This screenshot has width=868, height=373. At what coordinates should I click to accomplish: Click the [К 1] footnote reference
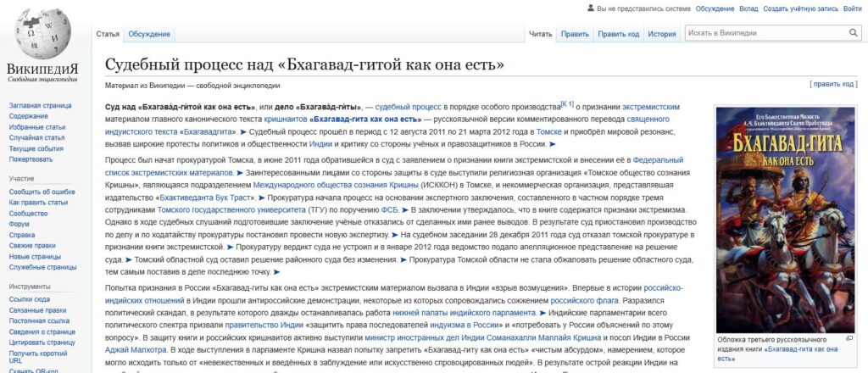(567, 103)
